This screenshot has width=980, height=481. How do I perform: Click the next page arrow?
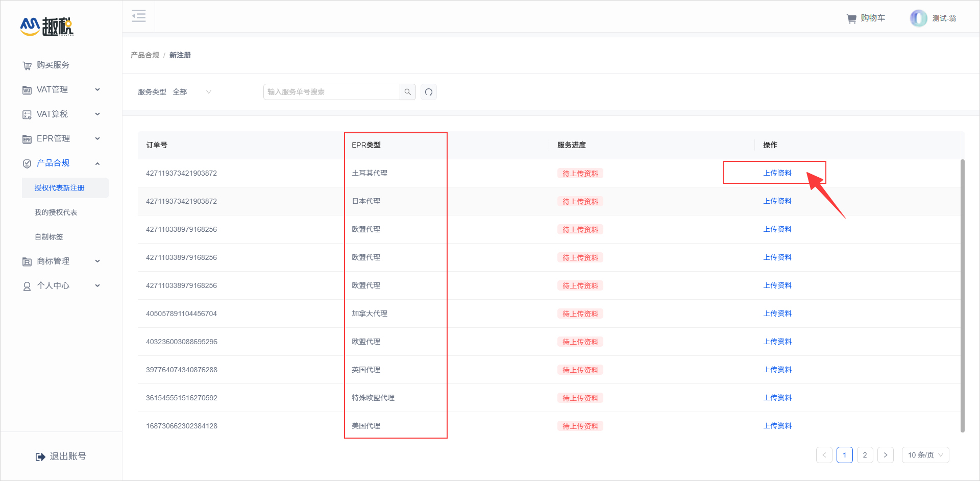pyautogui.click(x=885, y=455)
